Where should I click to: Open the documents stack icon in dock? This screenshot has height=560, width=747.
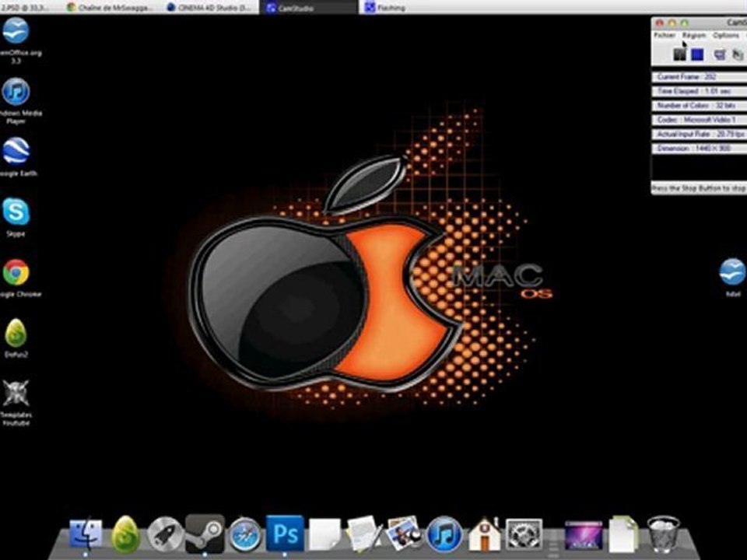pyautogui.click(x=623, y=534)
